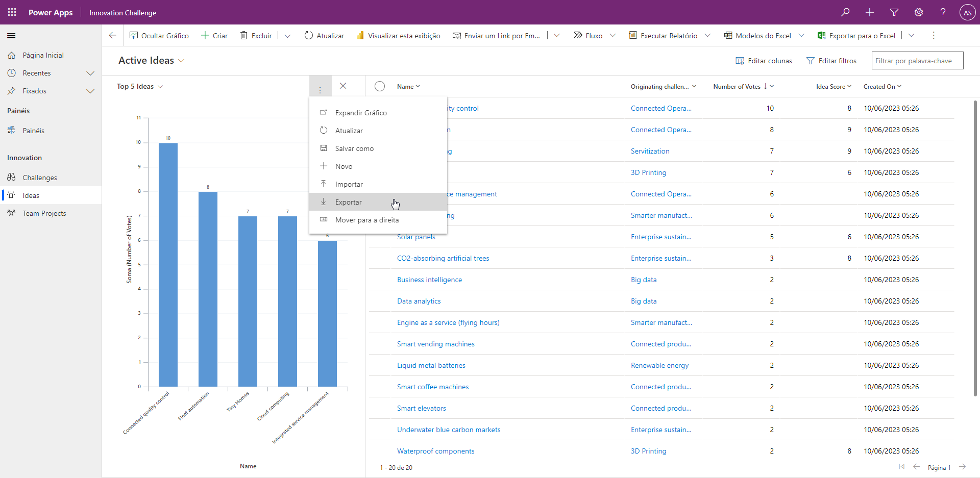Click the tallest bar for Connected quality control
Image resolution: width=980 pixels, height=478 pixels.
coord(168,264)
